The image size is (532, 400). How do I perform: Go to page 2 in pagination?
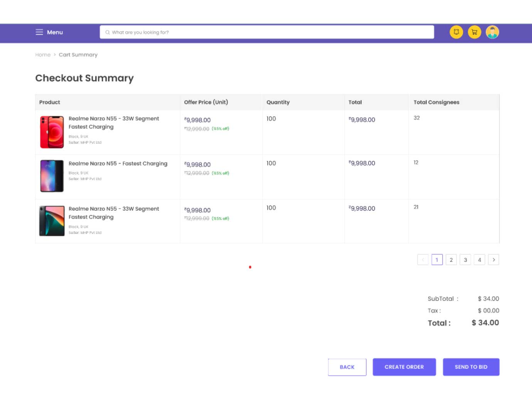pos(451,260)
